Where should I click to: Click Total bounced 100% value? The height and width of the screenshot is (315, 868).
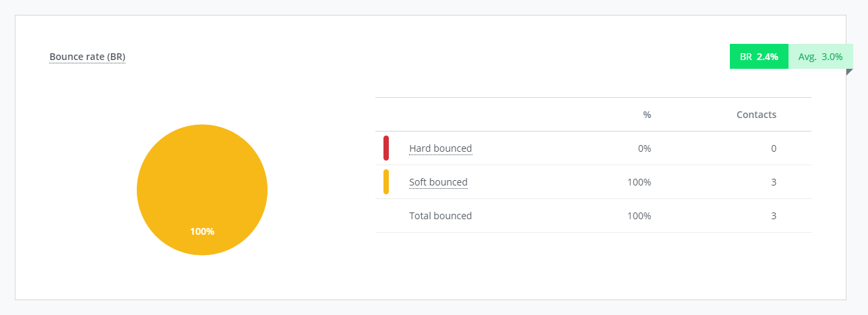click(x=640, y=216)
